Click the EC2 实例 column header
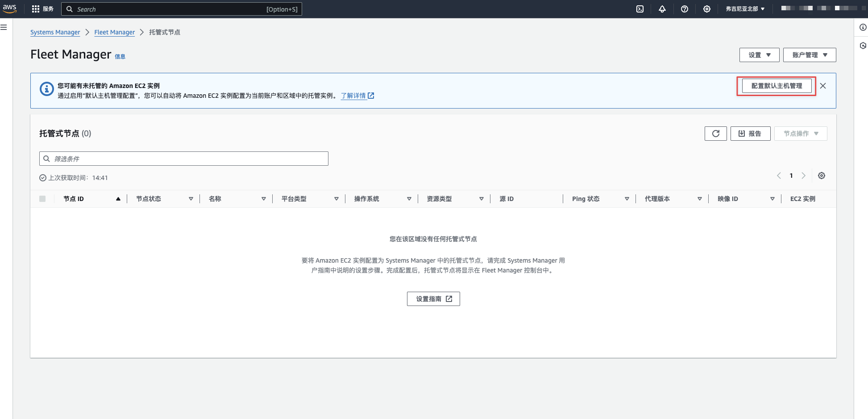Viewport: 868px width, 419px height. click(803, 199)
